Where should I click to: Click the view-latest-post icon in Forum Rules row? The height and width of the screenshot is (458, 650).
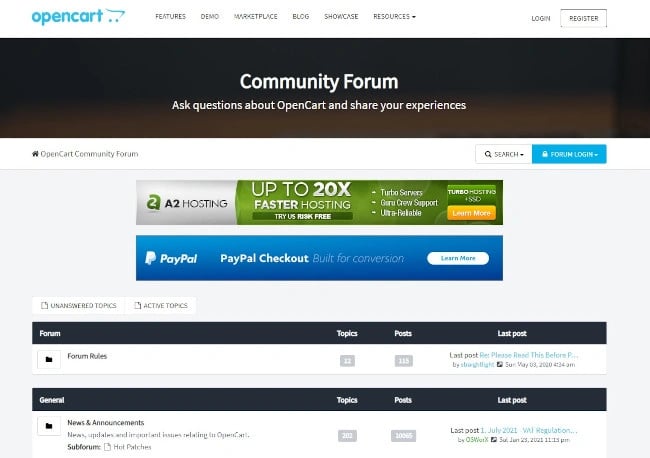pos(501,365)
